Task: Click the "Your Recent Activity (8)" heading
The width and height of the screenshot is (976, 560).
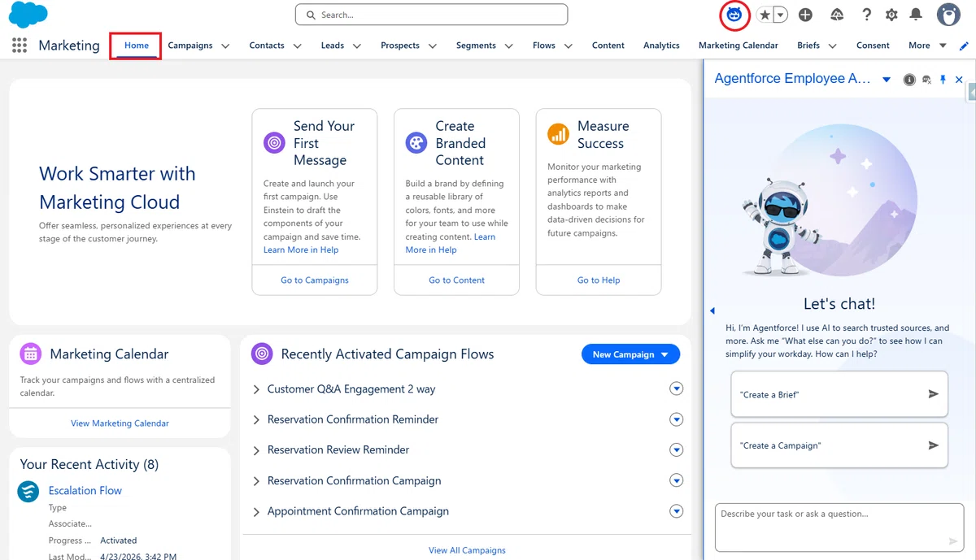Action: point(89,465)
